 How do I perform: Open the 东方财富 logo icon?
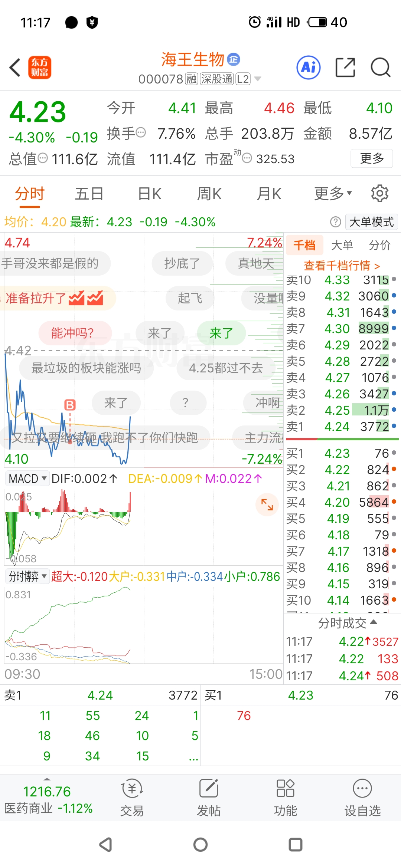[x=40, y=68]
